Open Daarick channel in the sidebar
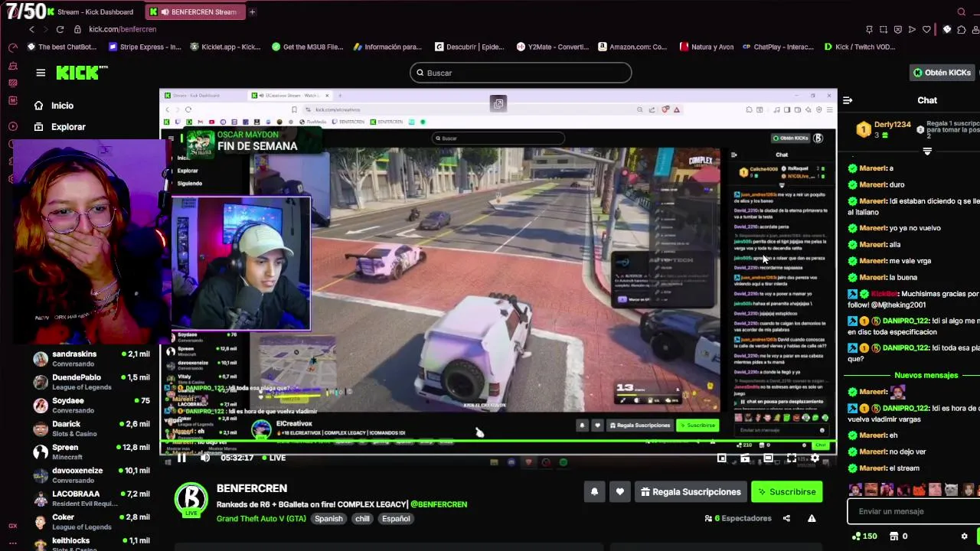Screen dimensions: 980x551 click(x=90, y=429)
